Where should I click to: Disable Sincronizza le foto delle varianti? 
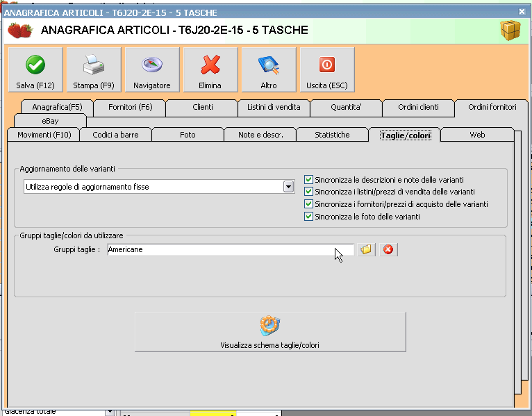click(308, 217)
